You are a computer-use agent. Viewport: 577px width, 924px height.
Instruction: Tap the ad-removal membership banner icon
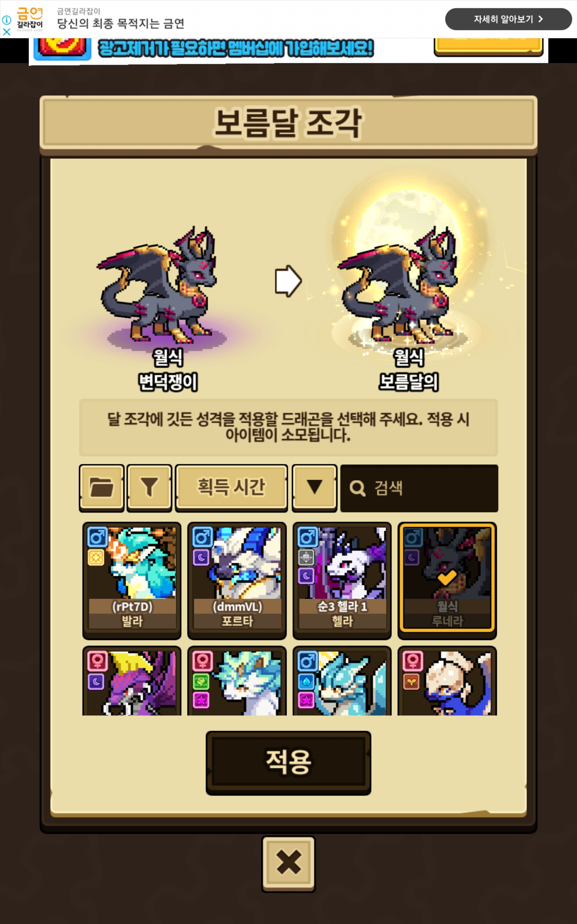[x=62, y=49]
